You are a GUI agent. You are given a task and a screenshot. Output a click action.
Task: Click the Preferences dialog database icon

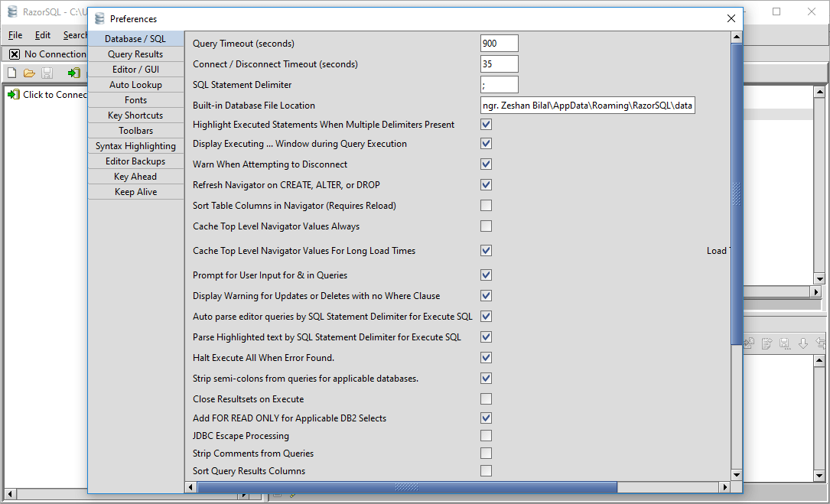point(99,18)
